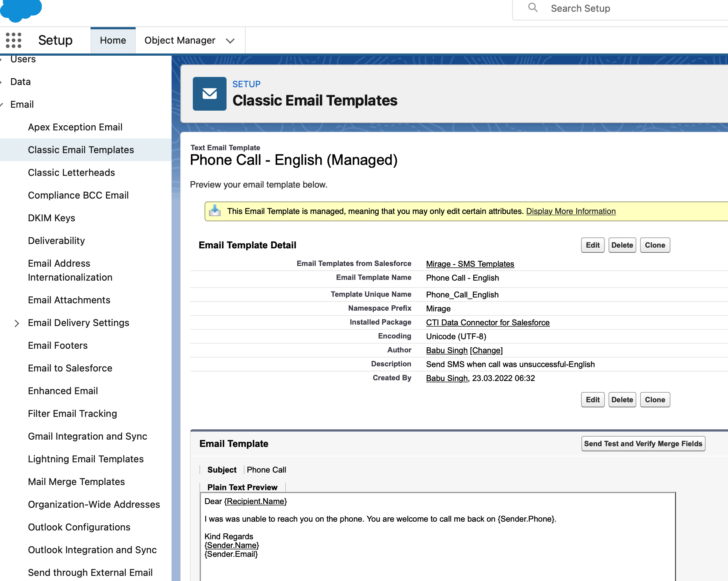Select Classic Email Templates in sidebar
Screen dimensions: 728x581
81,150
